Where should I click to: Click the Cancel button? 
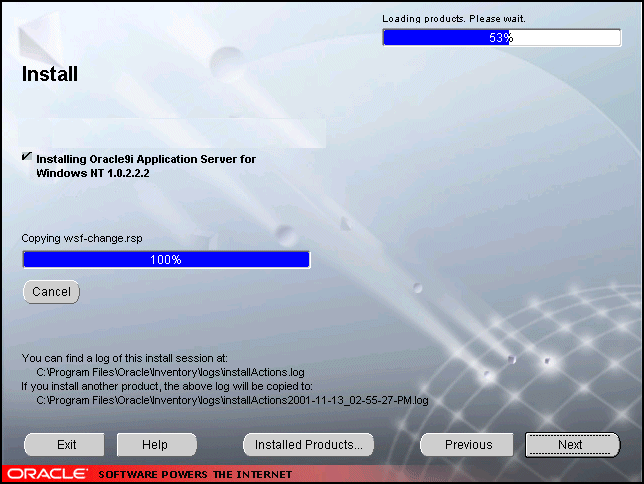(51, 292)
